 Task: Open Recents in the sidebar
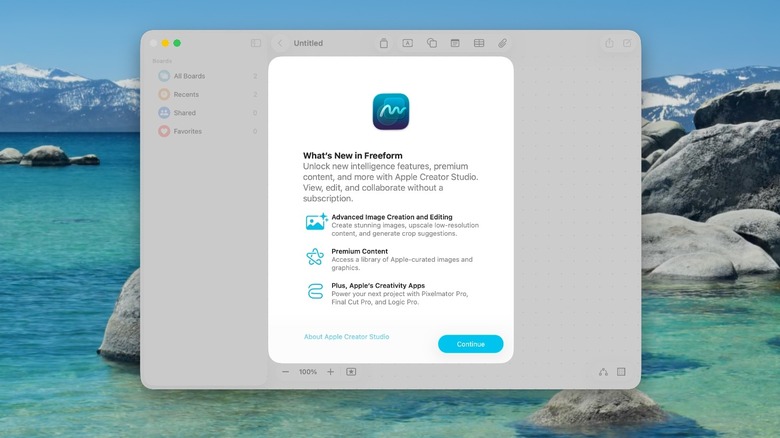(207, 95)
